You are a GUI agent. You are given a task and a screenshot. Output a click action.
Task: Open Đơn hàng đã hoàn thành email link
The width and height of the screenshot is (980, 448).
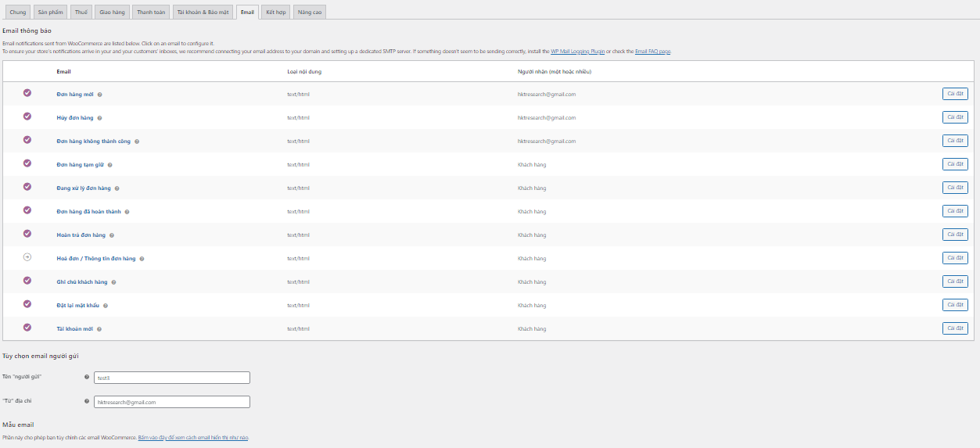(88, 212)
